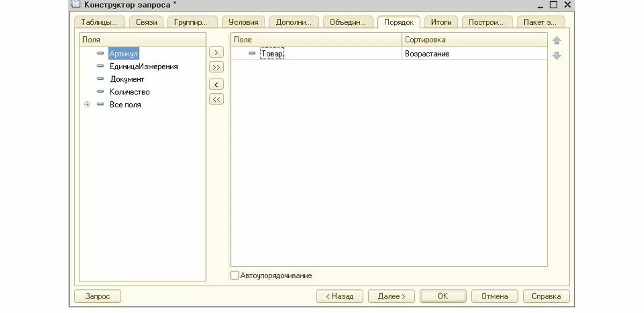Screen dimensions: 644x313
Task: Enable the Автоупорядочивание checkbox
Action: [x=235, y=275]
